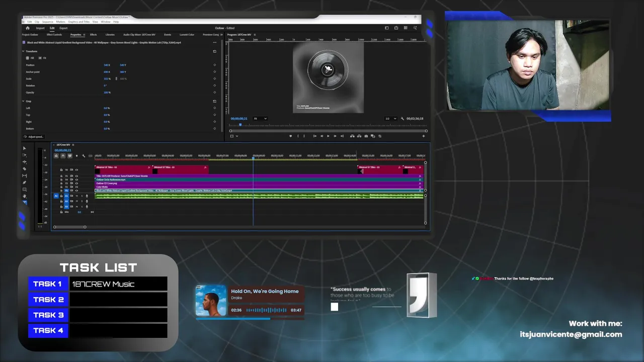644x362 pixels.
Task: Open Graphics and Titles menu
Action: (79, 22)
